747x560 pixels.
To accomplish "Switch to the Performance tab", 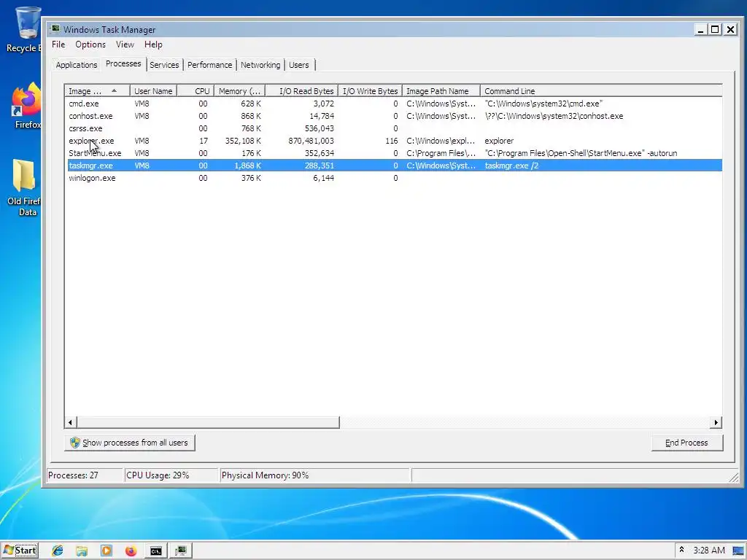I will pos(209,65).
